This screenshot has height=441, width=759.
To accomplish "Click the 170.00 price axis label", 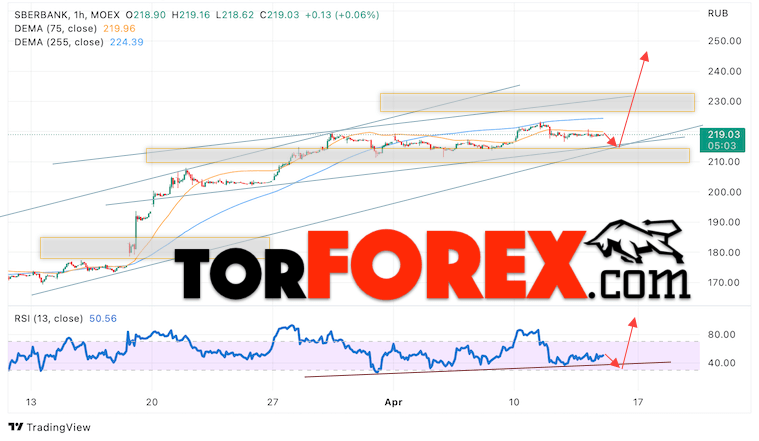I will 722,283.
